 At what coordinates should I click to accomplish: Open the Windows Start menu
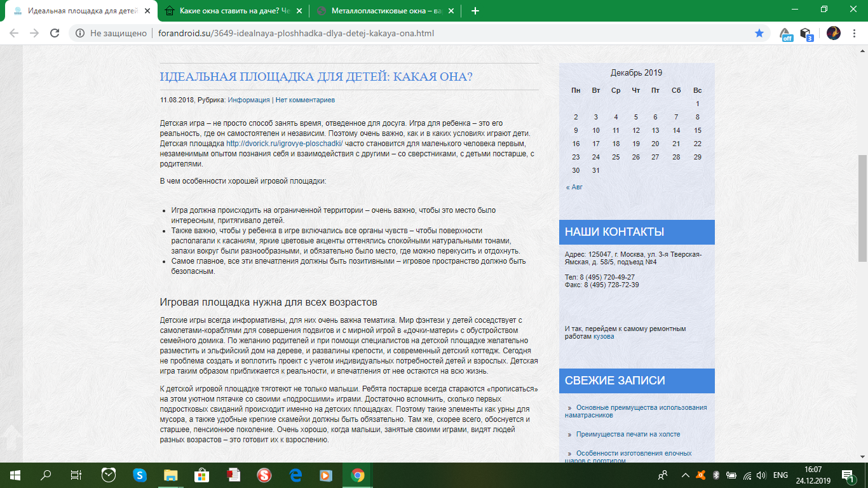pos(15,475)
